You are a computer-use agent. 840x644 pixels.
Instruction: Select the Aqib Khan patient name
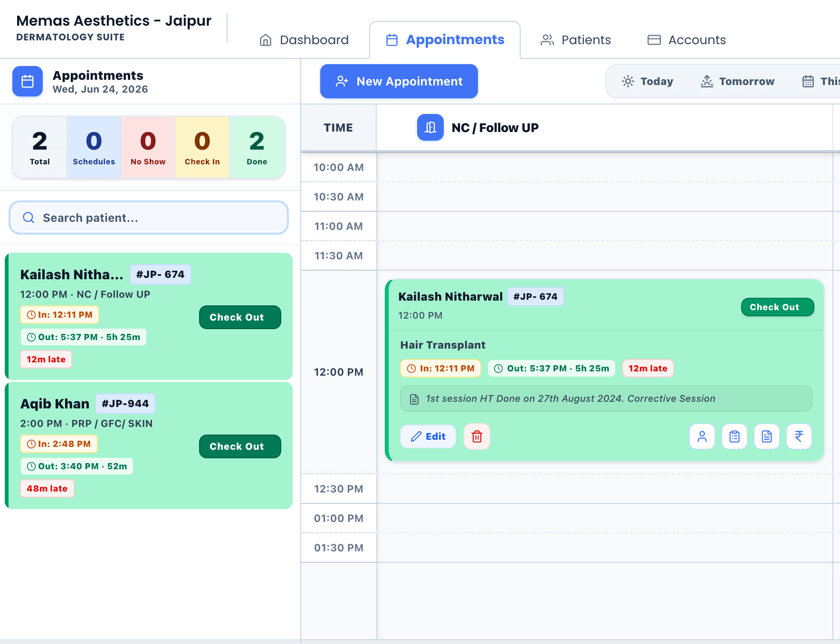55,404
